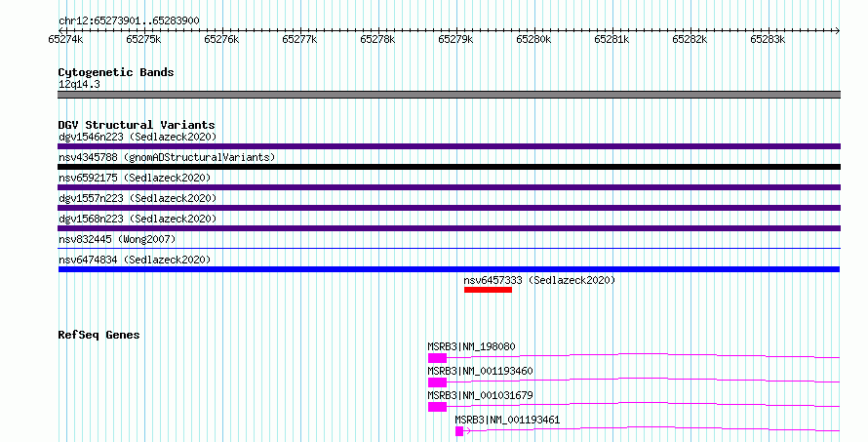Click the 65279k ruler tick label
The width and height of the screenshot is (868, 442).
click(455, 39)
